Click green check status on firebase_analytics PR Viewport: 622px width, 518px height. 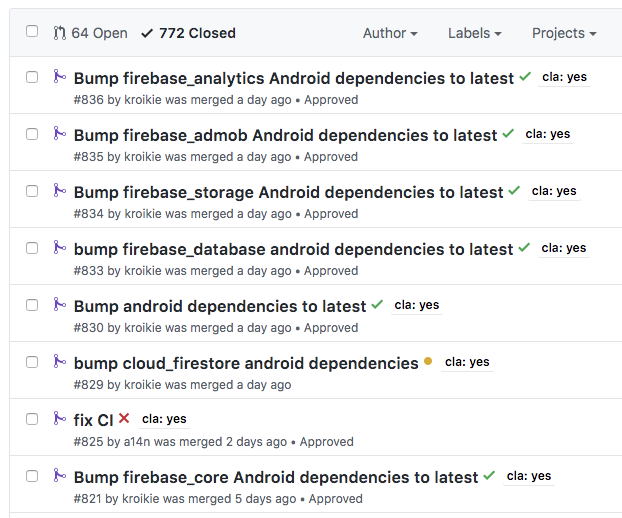click(x=525, y=76)
